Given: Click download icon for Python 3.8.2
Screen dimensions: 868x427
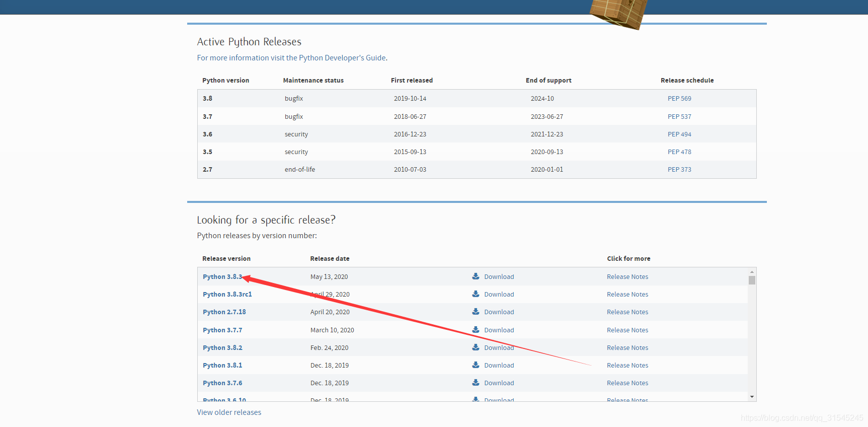Looking at the screenshot, I should coord(476,347).
